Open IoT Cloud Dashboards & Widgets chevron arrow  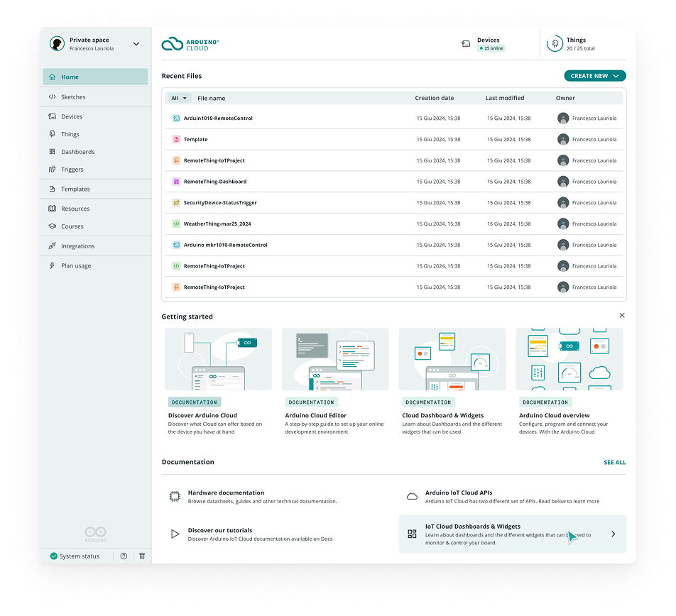tap(613, 534)
